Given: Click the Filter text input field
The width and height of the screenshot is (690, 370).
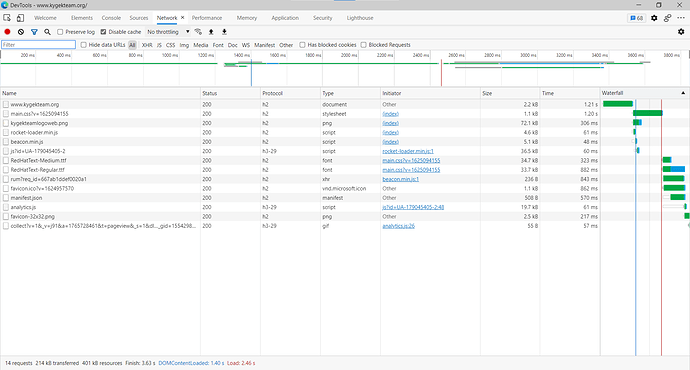Looking at the screenshot, I should (x=39, y=44).
